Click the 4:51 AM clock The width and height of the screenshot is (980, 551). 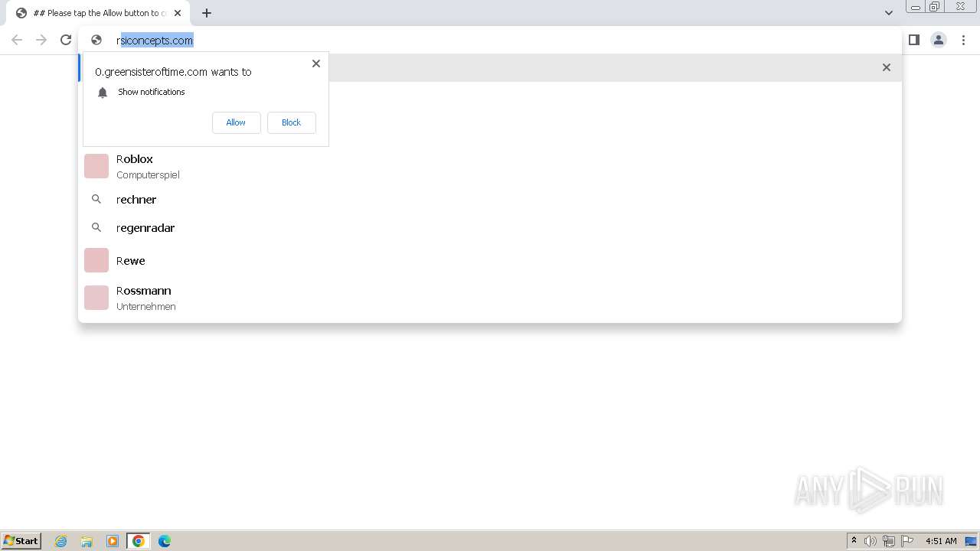941,541
